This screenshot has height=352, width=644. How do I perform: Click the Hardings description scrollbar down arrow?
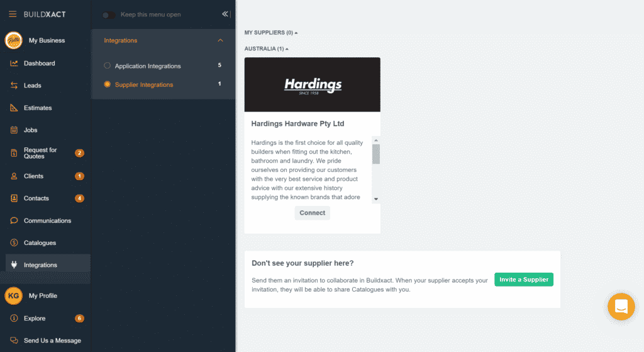(376, 199)
